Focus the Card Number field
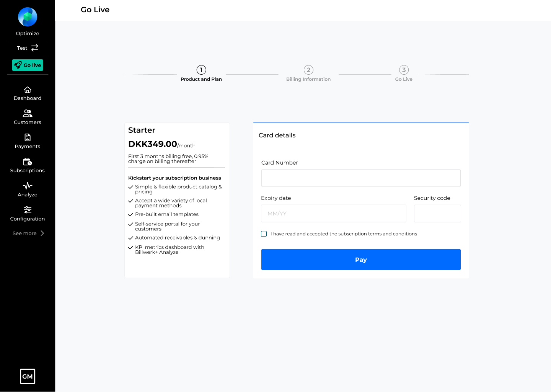The image size is (551, 392). (x=361, y=178)
